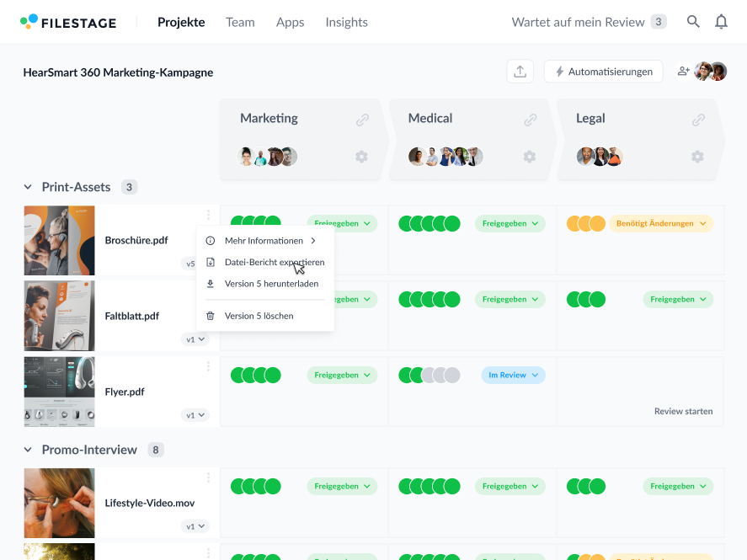Viewport: 747px width, 560px height.
Task: Open the 'Im Review' status dropdown
Action: [x=513, y=376]
